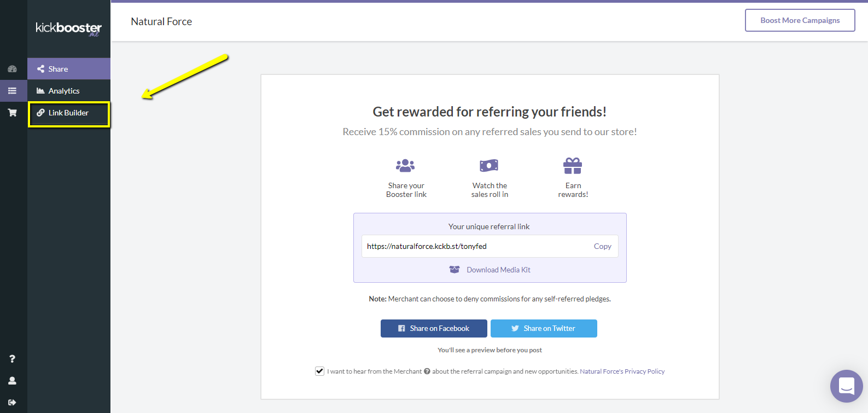Uncheck the hear from Merchant checkbox

coord(319,371)
